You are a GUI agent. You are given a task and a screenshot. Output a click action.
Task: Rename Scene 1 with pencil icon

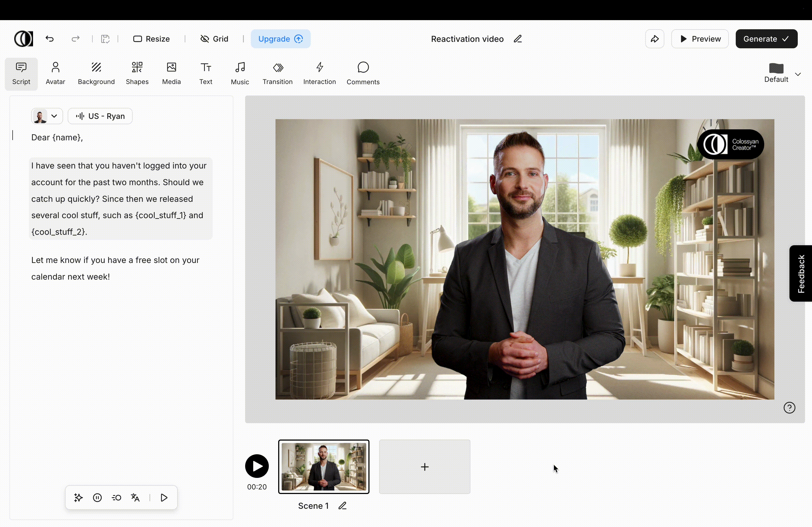[x=343, y=506]
